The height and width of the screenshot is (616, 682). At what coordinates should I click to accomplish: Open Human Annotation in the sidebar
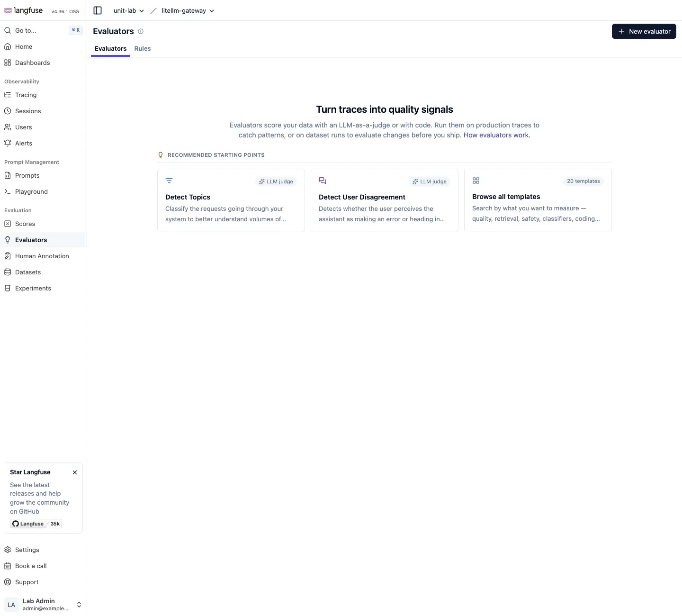tap(43, 256)
